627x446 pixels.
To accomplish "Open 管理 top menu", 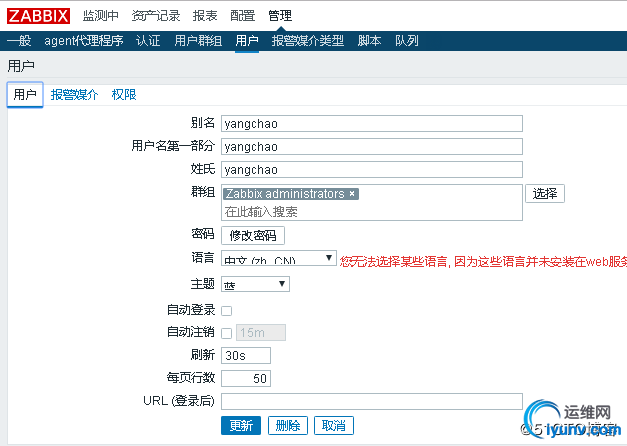I will click(280, 16).
